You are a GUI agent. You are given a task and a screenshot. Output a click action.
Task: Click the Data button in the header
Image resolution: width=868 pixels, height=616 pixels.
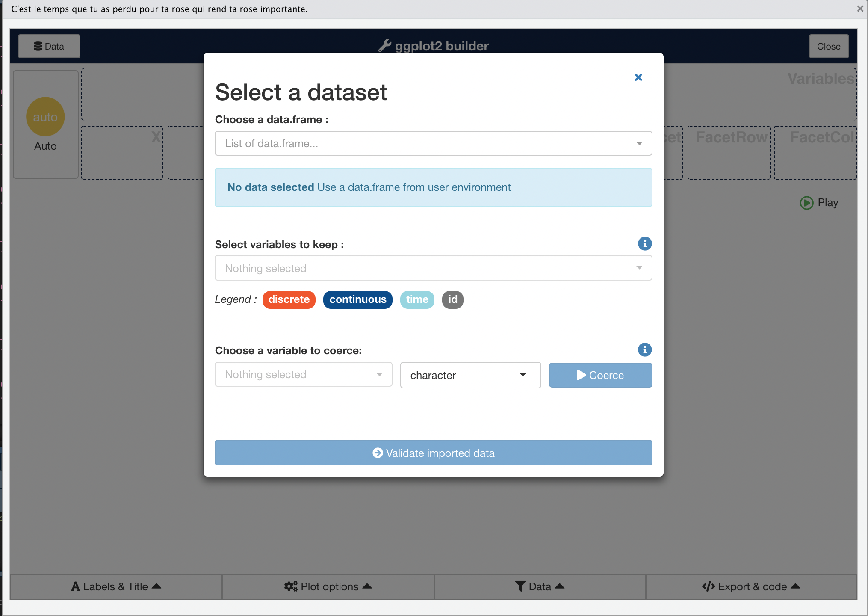coord(49,46)
